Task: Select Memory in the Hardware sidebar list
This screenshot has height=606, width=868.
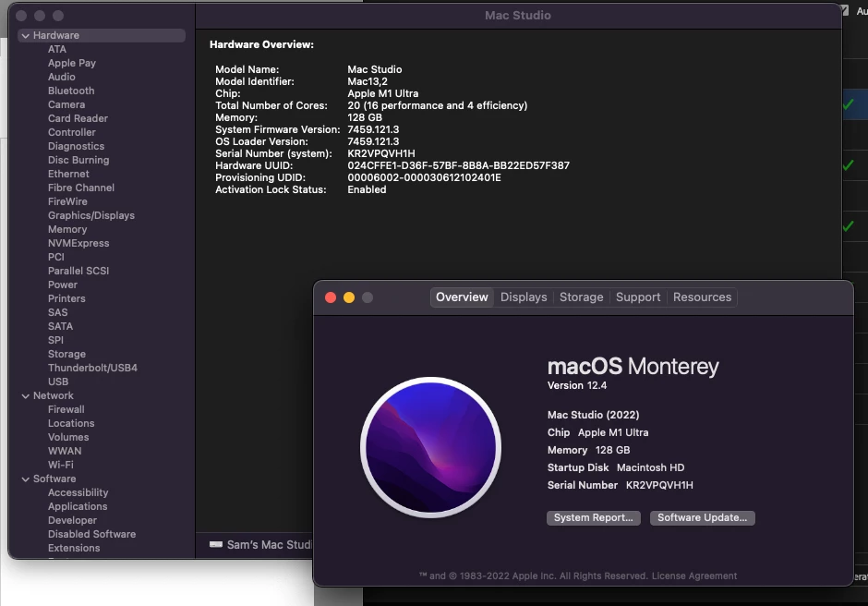Action: point(67,229)
